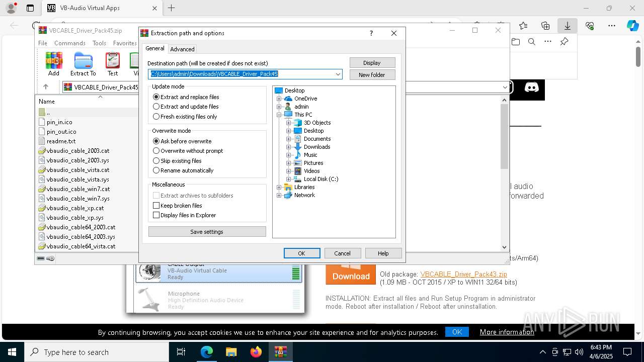Screen dimensions: 644x362
Task: Accept cookies with the OK button
Action: 457,332
